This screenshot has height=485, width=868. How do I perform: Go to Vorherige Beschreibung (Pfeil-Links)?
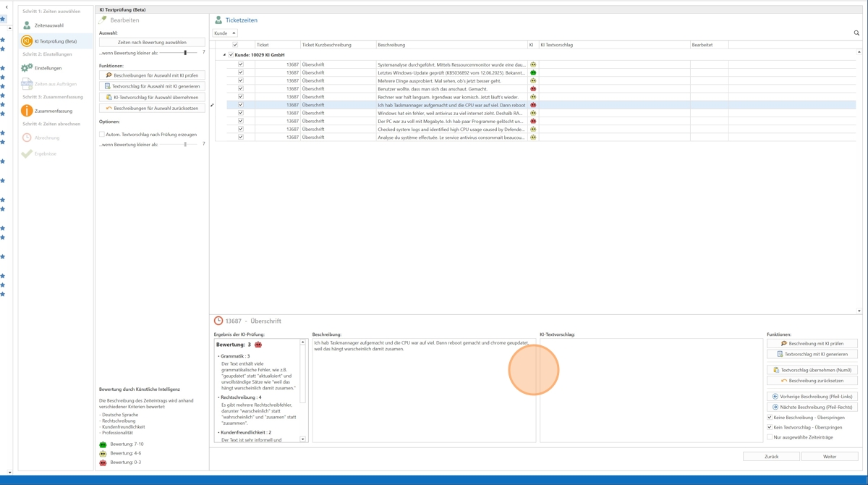tap(812, 397)
